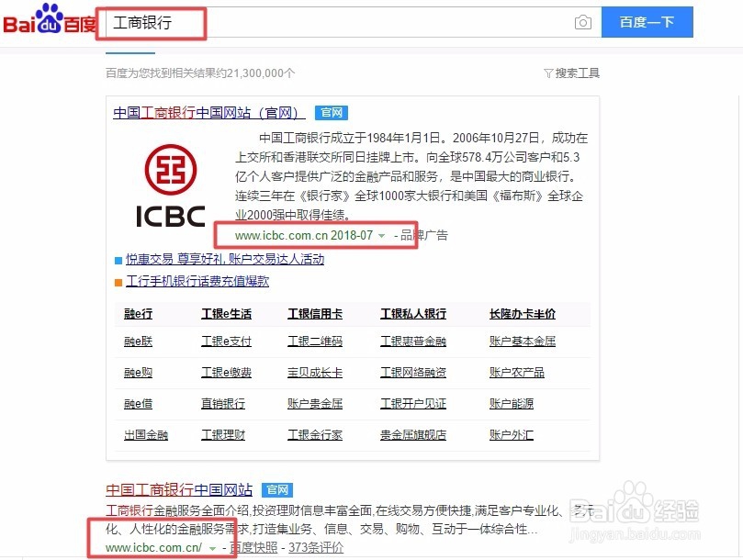Image resolution: width=743 pixels, height=560 pixels.
Task: Open 工银开户见证 link
Action: tap(413, 404)
